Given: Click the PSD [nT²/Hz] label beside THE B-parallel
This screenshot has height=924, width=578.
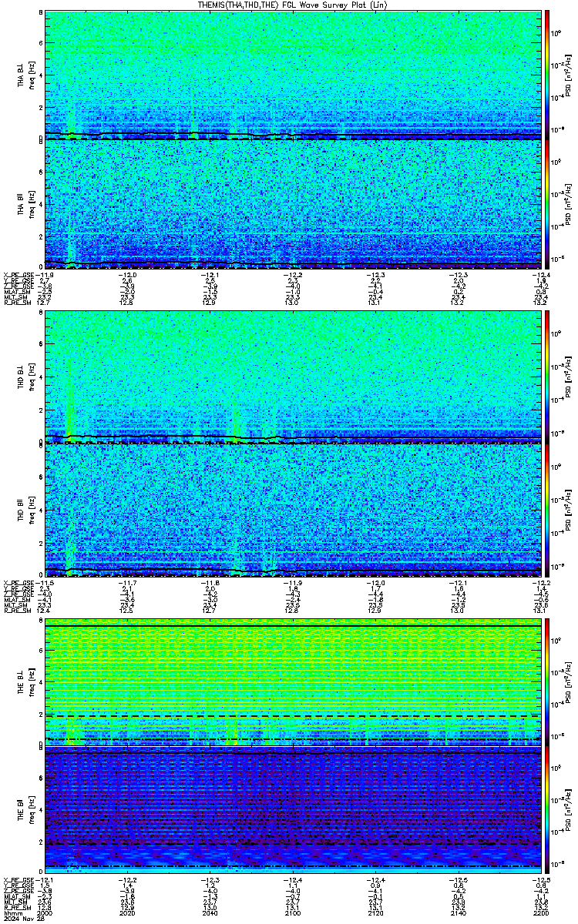Looking at the screenshot, I should [568, 811].
